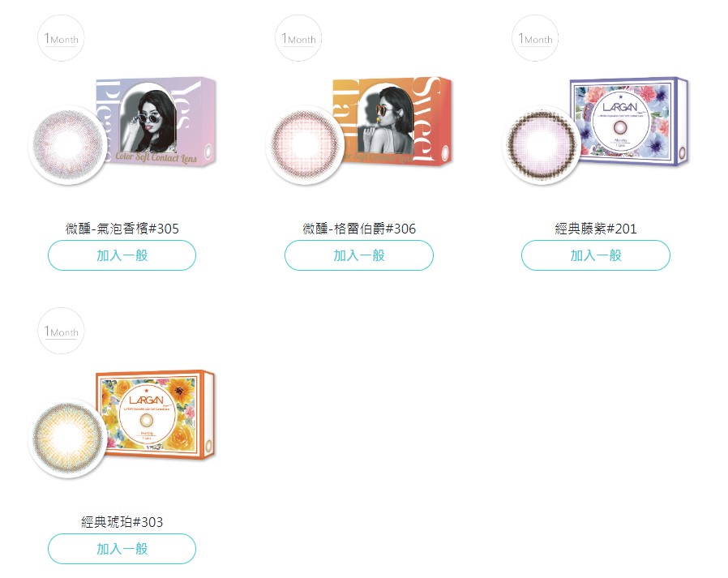Select the pink lens swatch of #306
This screenshot has width=728, height=578.
tap(305, 145)
